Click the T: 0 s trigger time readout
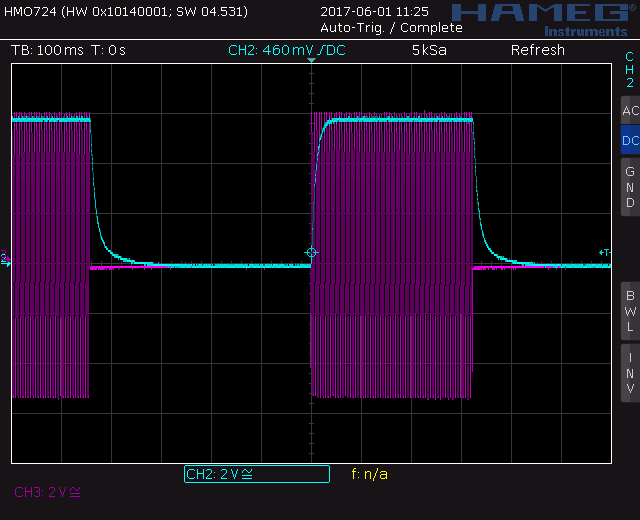Viewport: 640px width, 520px height. (x=110, y=50)
